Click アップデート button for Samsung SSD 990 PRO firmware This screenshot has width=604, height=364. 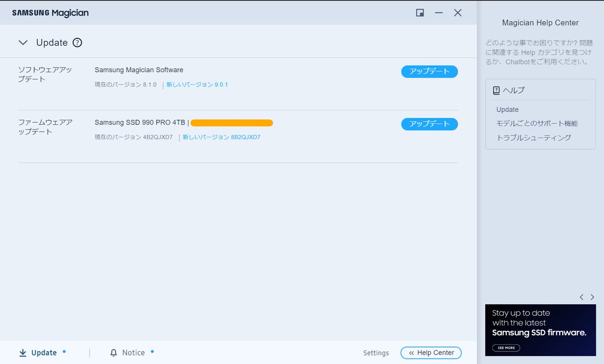[429, 124]
